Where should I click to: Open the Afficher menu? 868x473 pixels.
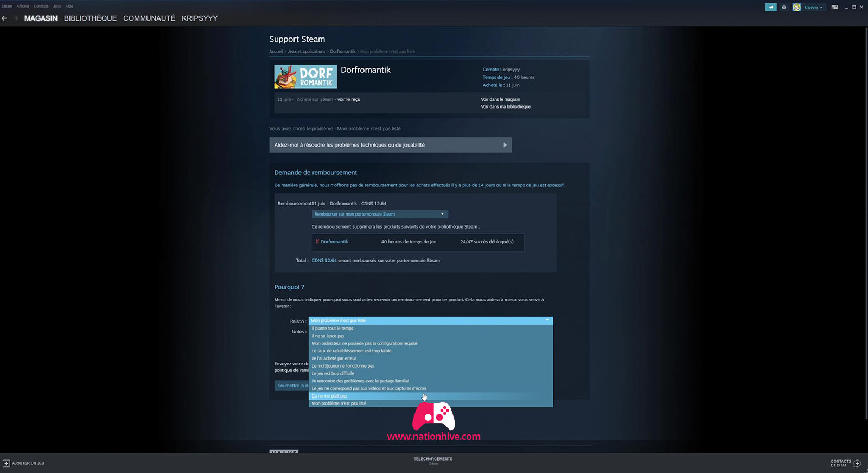pyautogui.click(x=23, y=7)
